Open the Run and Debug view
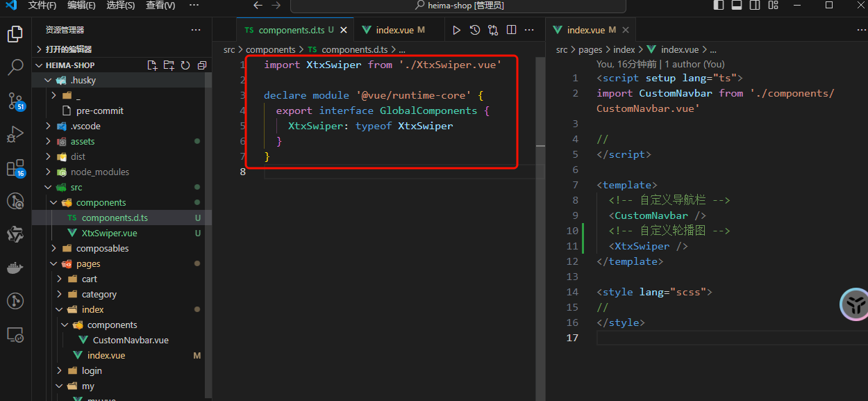868x401 pixels. pos(15,134)
